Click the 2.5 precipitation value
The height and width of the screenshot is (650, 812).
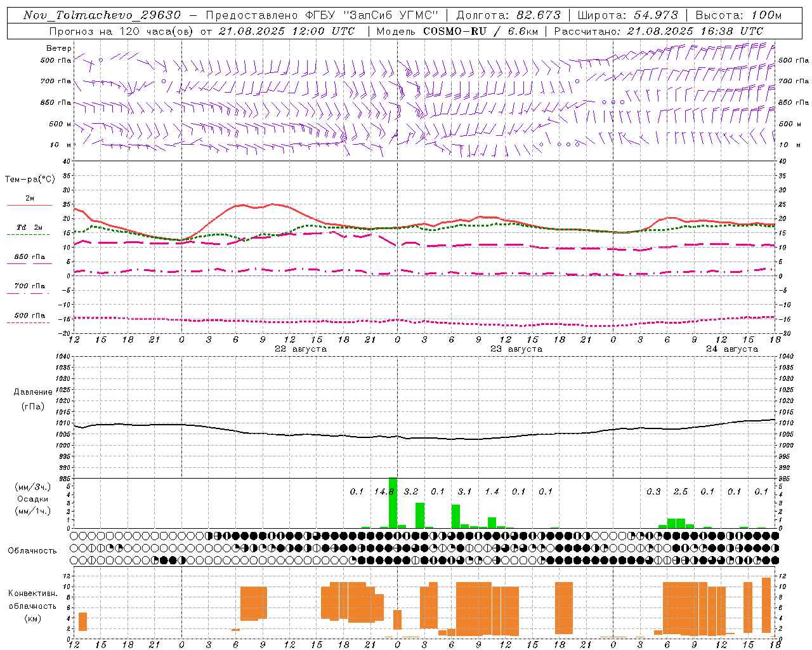point(681,491)
